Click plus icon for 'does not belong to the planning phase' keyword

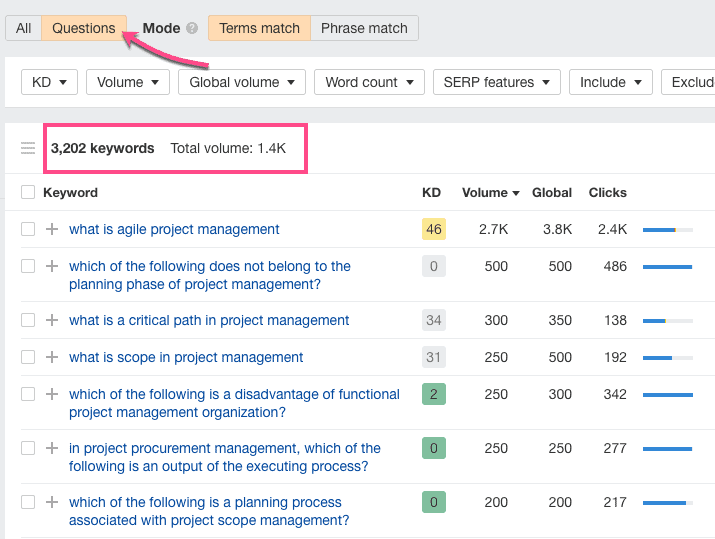tap(52, 266)
